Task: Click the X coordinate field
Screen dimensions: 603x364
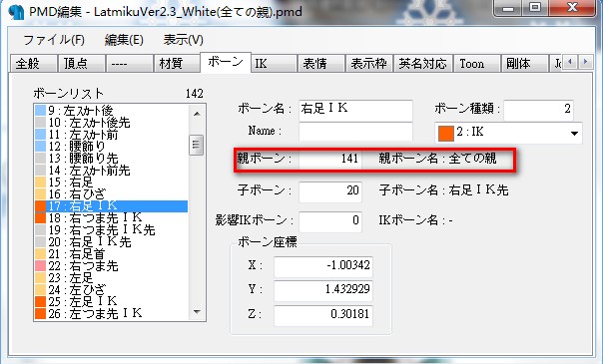Action: [x=323, y=266]
